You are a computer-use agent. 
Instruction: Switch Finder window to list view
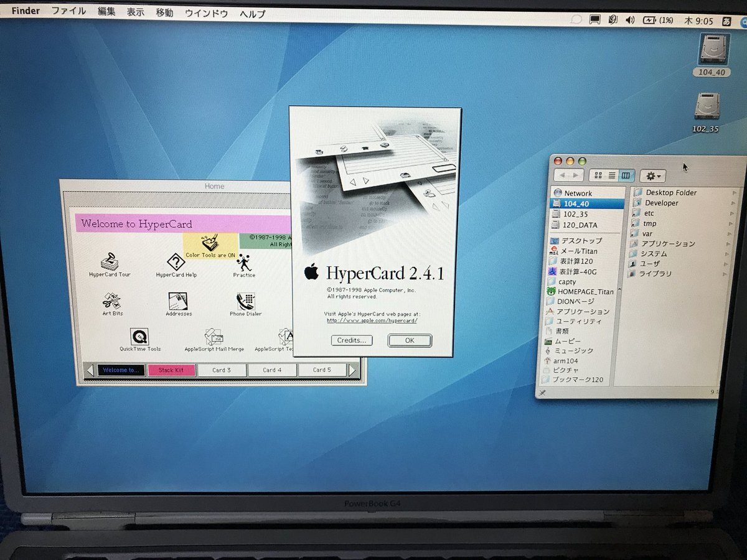(613, 176)
